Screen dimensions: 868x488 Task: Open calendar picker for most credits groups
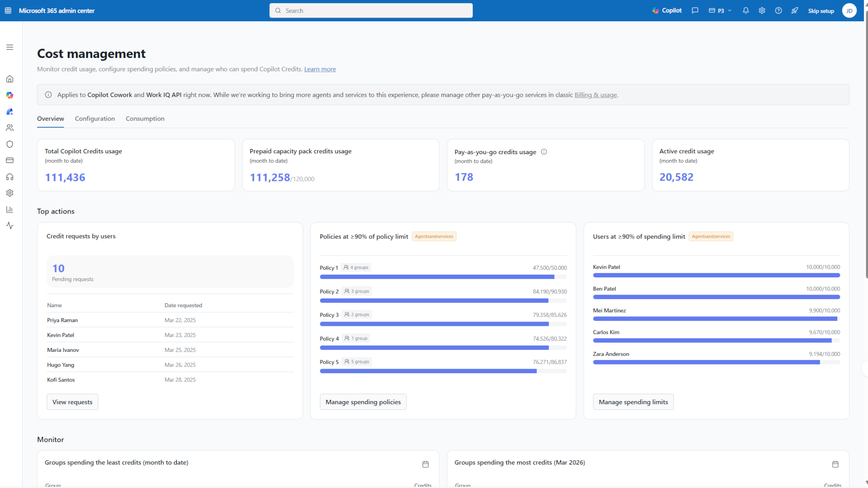(835, 464)
